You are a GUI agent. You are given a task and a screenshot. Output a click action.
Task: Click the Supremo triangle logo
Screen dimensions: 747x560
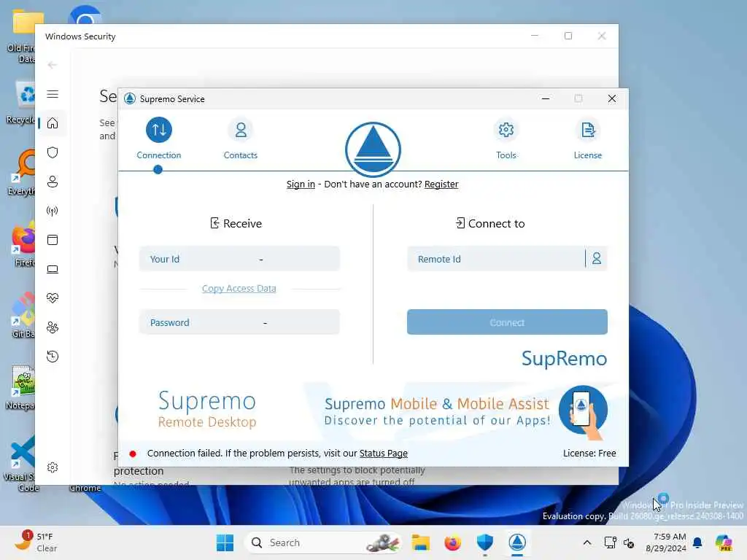coord(373,149)
